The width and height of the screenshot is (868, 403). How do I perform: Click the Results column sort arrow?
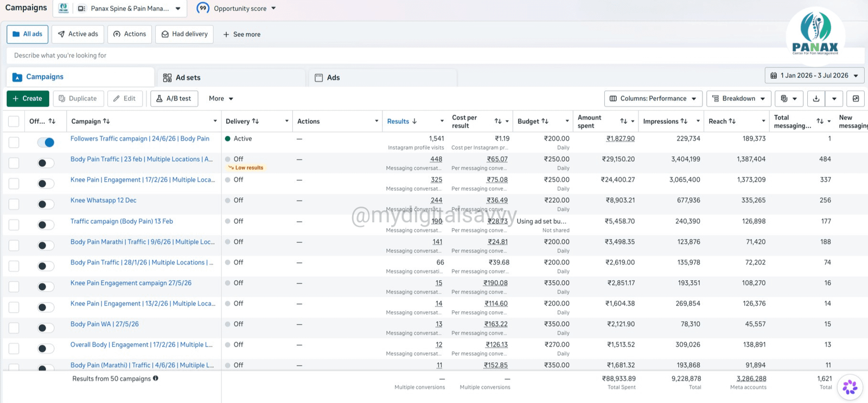(414, 121)
